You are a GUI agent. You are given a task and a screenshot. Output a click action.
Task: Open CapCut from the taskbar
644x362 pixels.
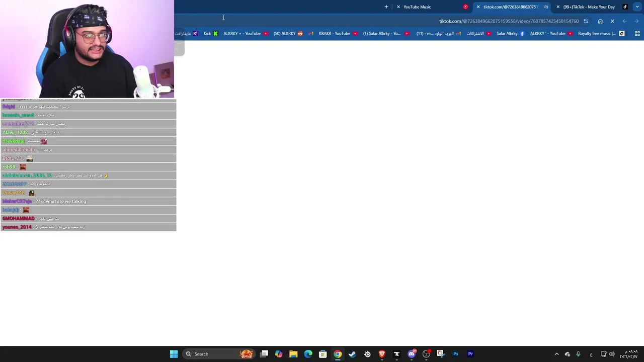(396, 354)
